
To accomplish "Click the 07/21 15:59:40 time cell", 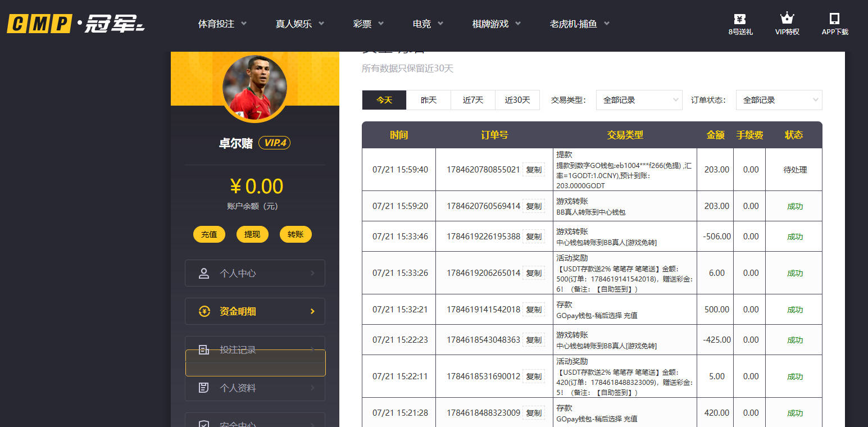I will click(400, 170).
